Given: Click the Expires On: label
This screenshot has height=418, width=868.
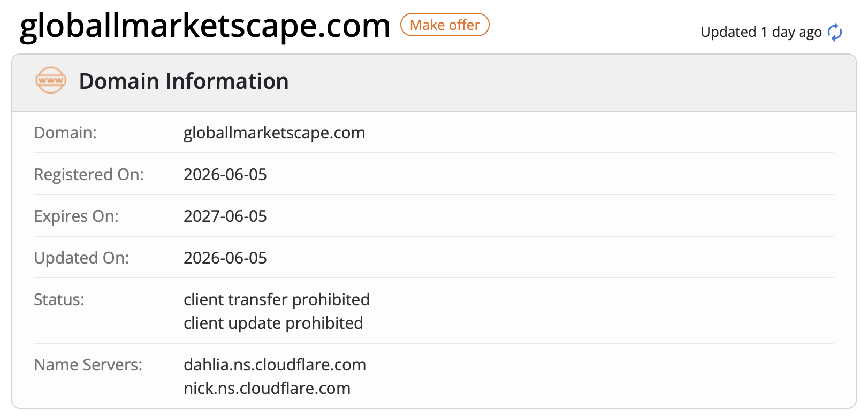Looking at the screenshot, I should pos(77,216).
